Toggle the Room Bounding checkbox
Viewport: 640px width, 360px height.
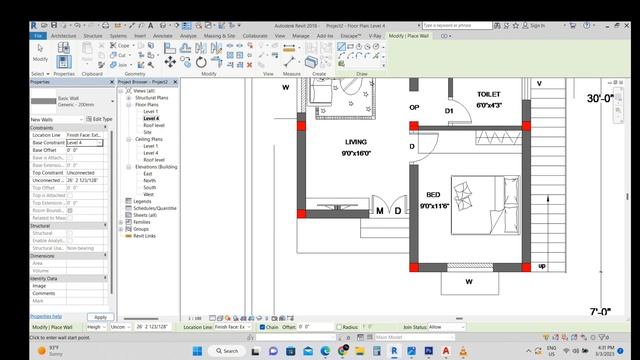tap(70, 211)
